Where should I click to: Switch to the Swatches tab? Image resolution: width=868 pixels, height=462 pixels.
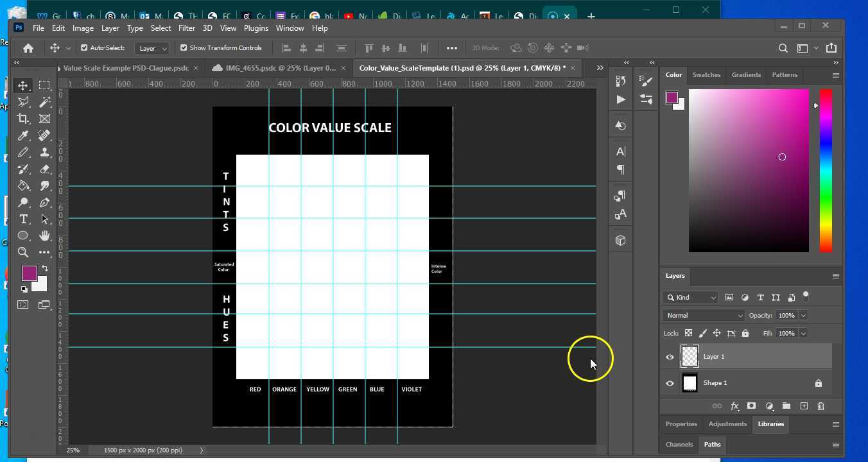coord(706,75)
